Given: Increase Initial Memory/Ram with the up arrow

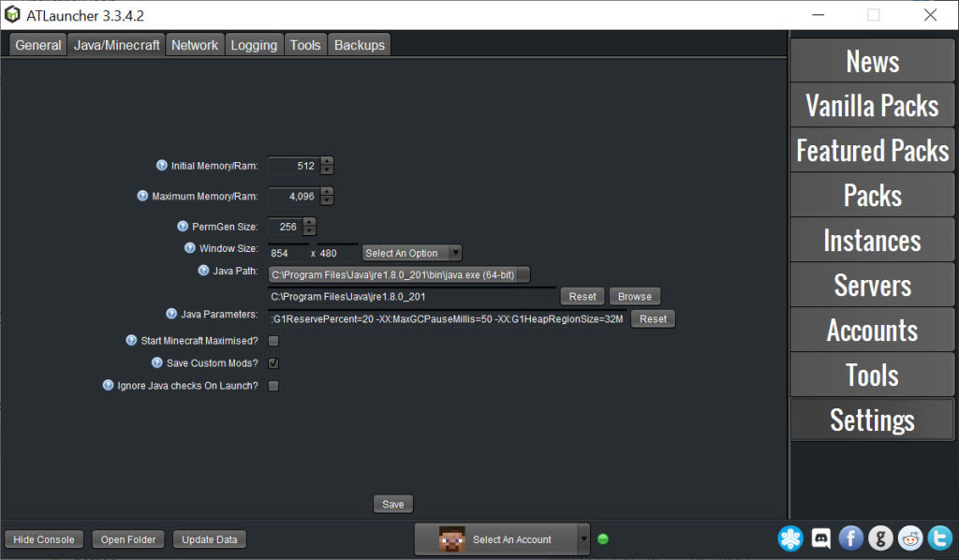Looking at the screenshot, I should click(x=327, y=161).
